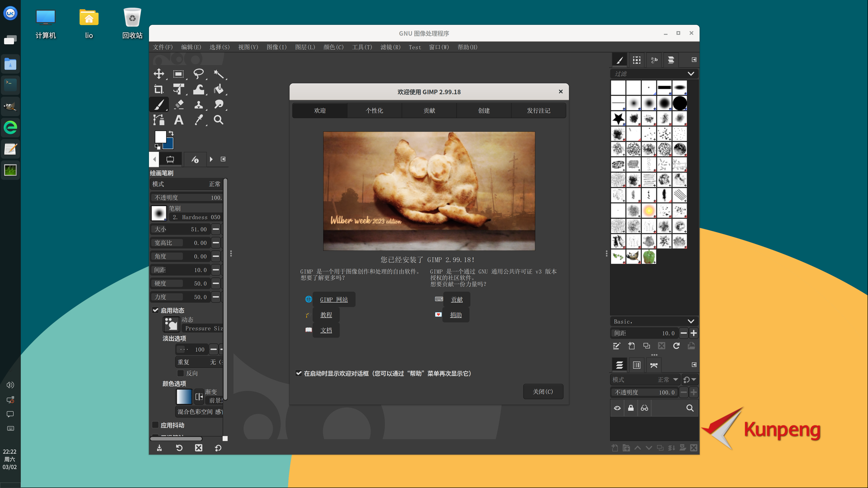Select the Color Picker eyedropper tool
This screenshot has width=868, height=488.
coord(199,120)
